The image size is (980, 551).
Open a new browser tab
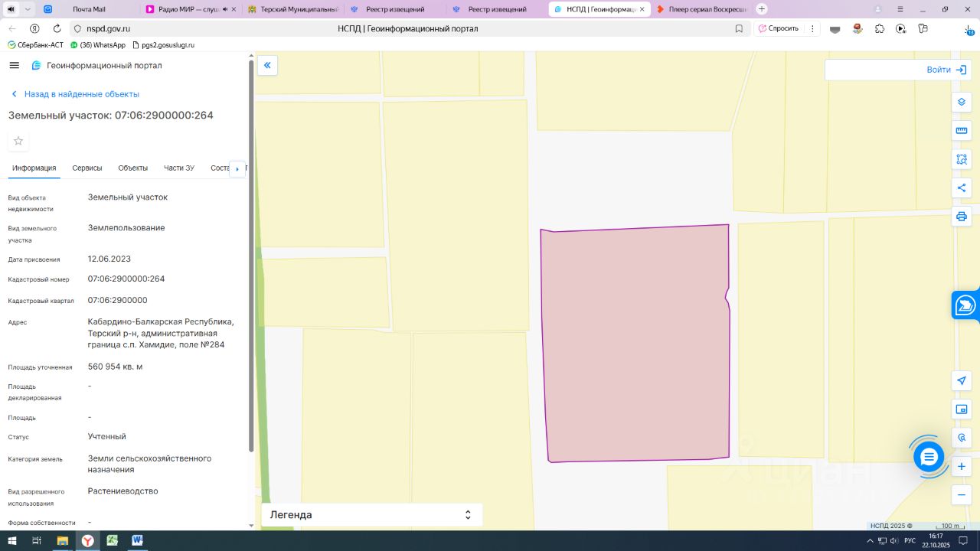pyautogui.click(x=762, y=9)
